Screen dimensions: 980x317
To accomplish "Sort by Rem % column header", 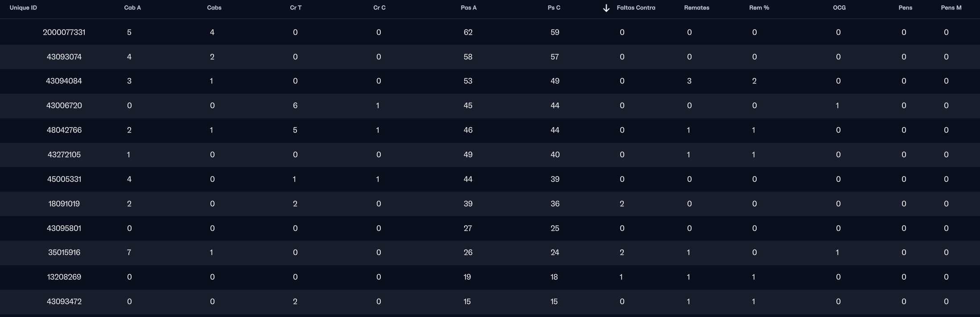I will point(759,8).
